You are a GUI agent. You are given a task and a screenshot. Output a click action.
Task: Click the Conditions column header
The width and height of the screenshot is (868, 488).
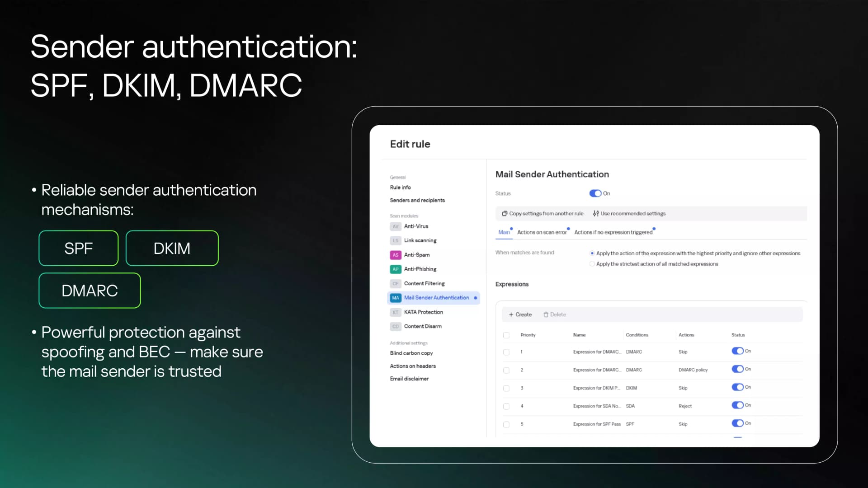click(637, 335)
